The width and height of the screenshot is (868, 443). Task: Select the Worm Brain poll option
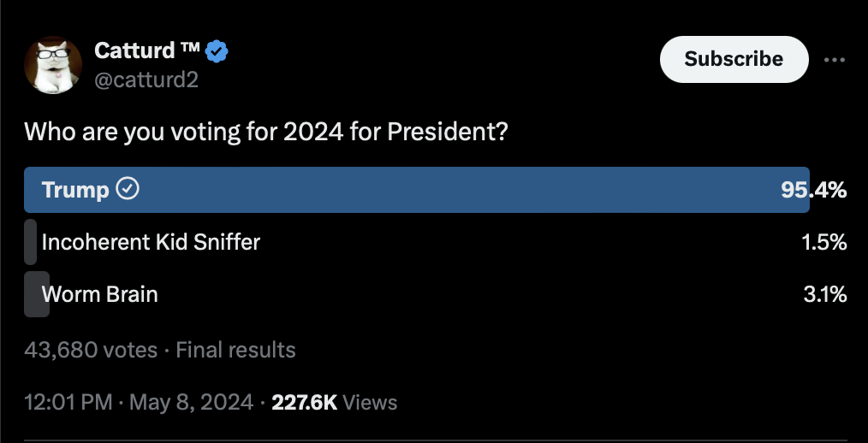(x=436, y=294)
